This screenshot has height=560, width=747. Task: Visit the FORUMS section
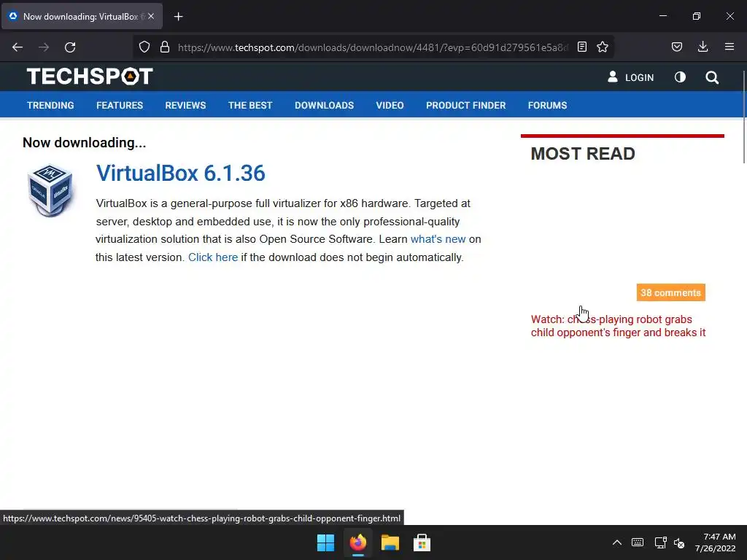tap(547, 105)
